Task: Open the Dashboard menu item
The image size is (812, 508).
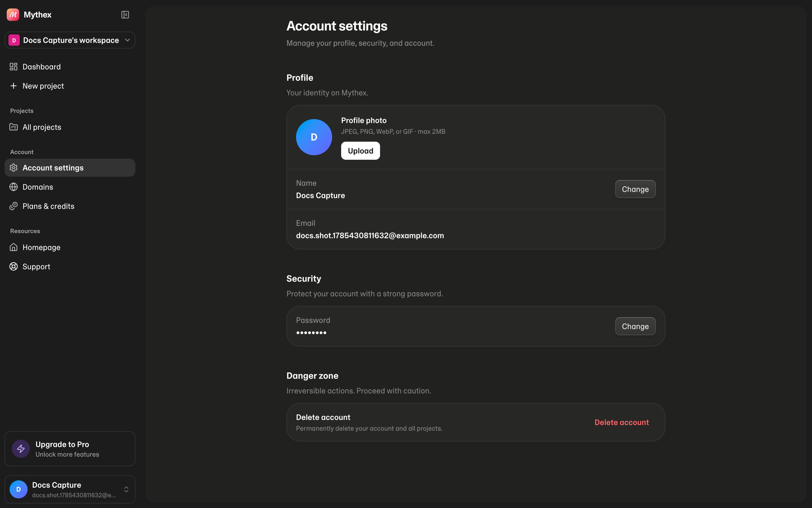Action: (x=70, y=67)
